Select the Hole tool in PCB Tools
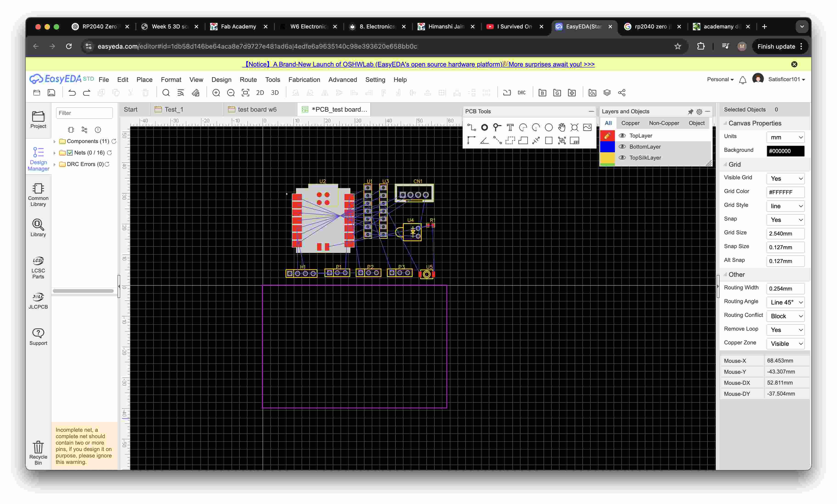 [x=575, y=128]
